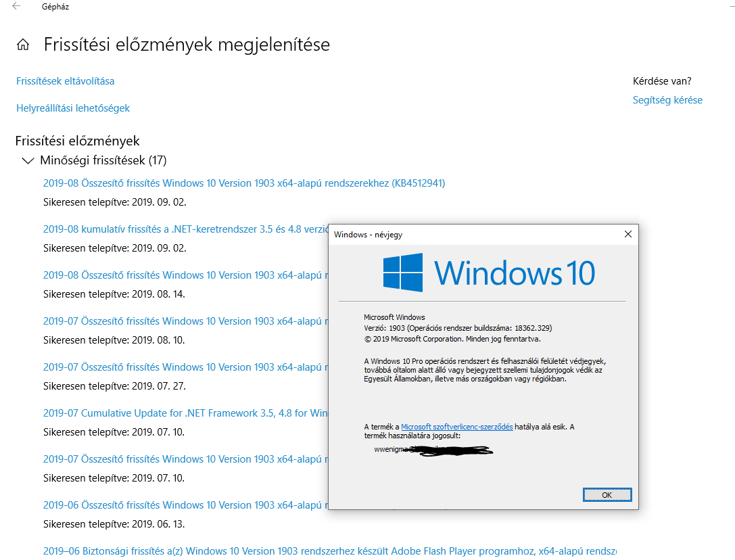This screenshot has width=735, height=560.
Task: Click 'Frissítési előzmények megjelenítése' page title
Action: click(x=187, y=45)
